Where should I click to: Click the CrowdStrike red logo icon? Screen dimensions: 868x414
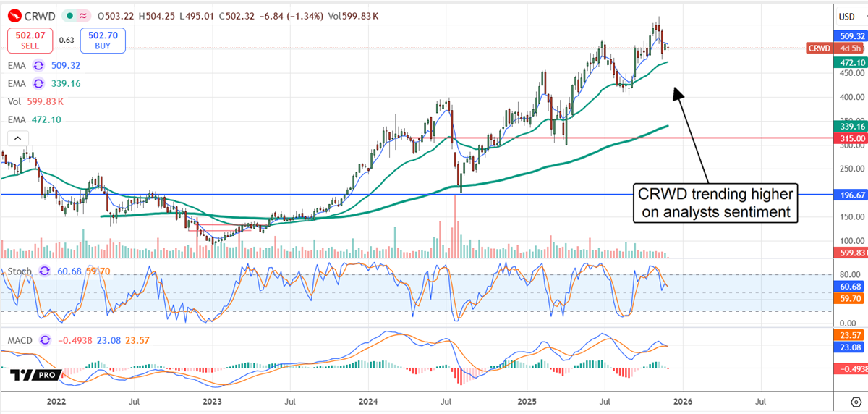pos(15,15)
